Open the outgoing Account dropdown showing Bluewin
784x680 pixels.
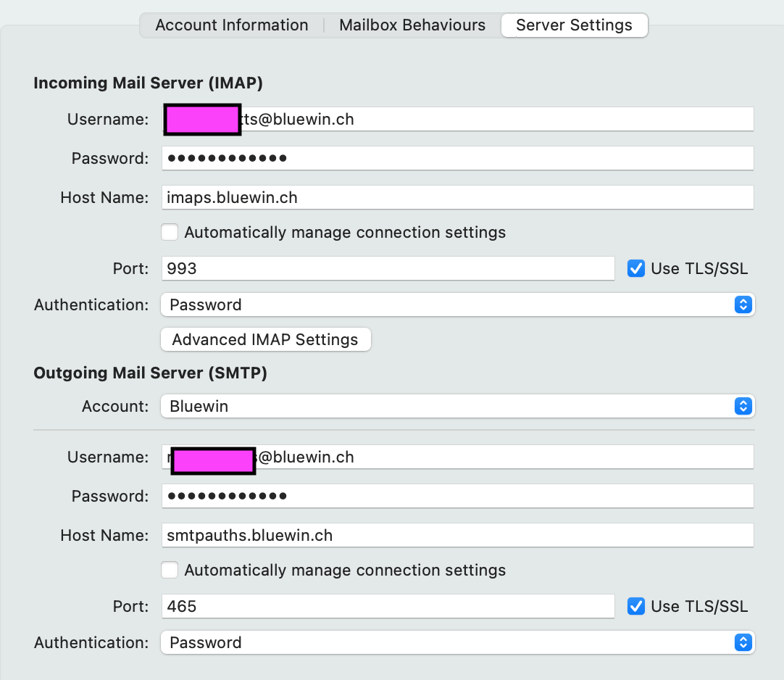[457, 407]
